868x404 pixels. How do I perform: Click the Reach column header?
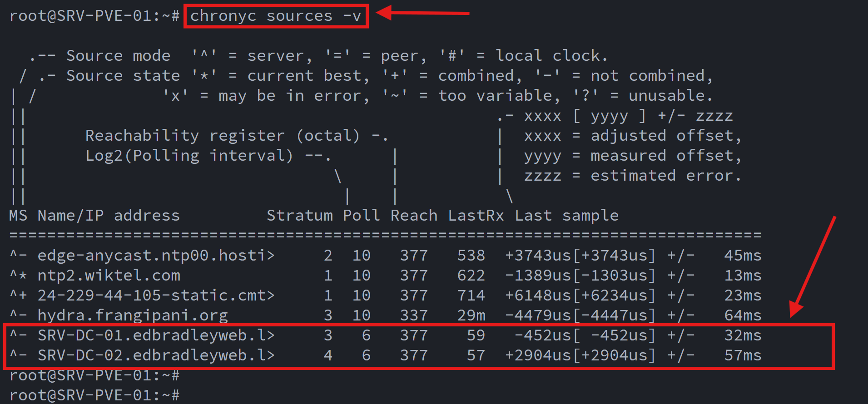[x=414, y=216]
